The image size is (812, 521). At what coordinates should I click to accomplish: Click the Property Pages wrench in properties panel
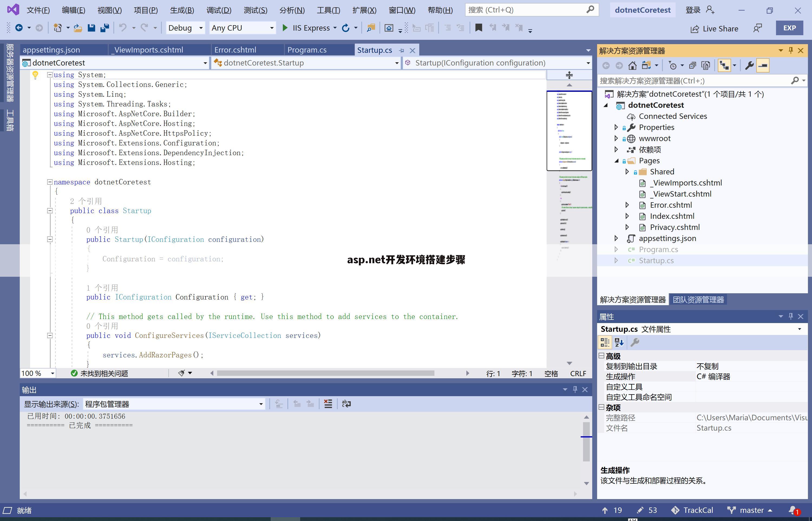(635, 343)
